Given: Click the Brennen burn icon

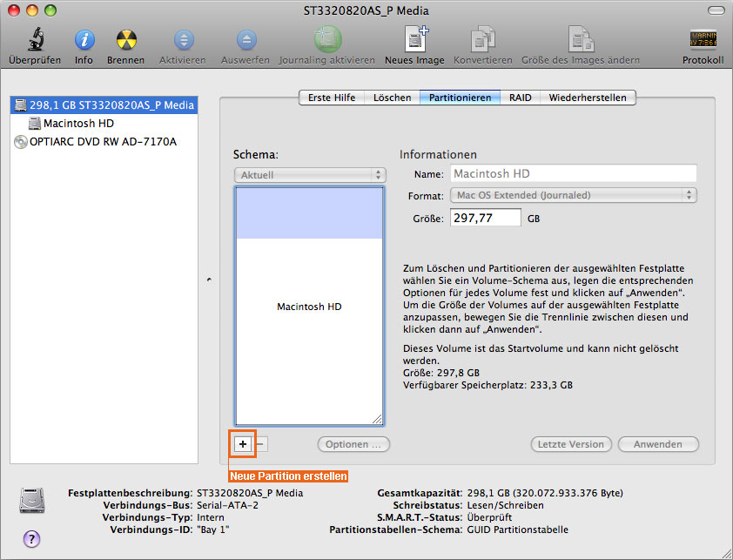Looking at the screenshot, I should [x=126, y=40].
